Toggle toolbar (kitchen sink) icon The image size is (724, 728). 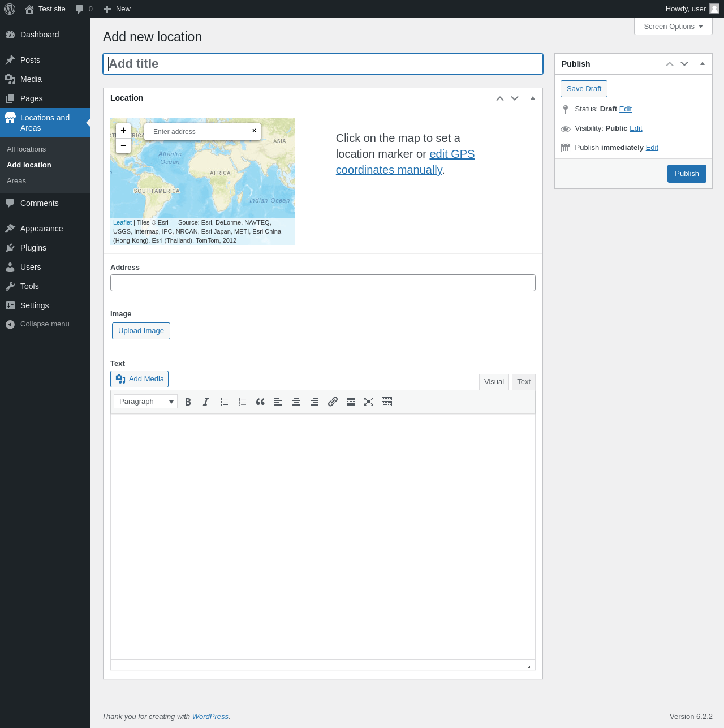[387, 402]
